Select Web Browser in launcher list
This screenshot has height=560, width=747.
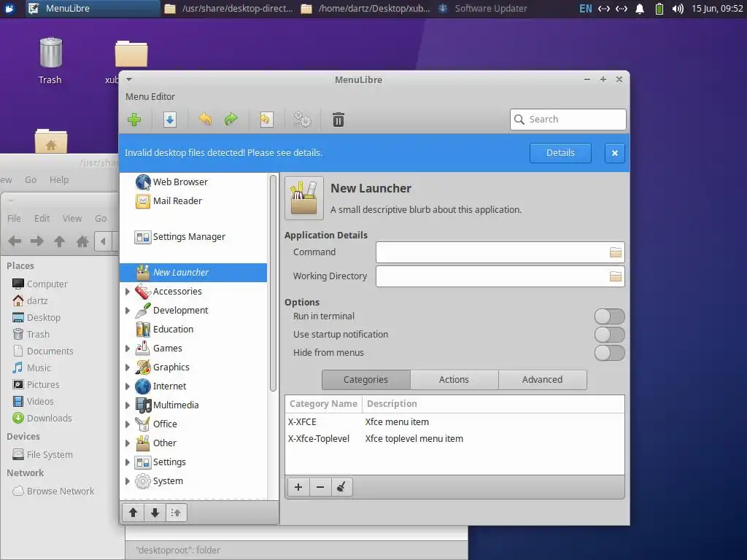pos(193,182)
